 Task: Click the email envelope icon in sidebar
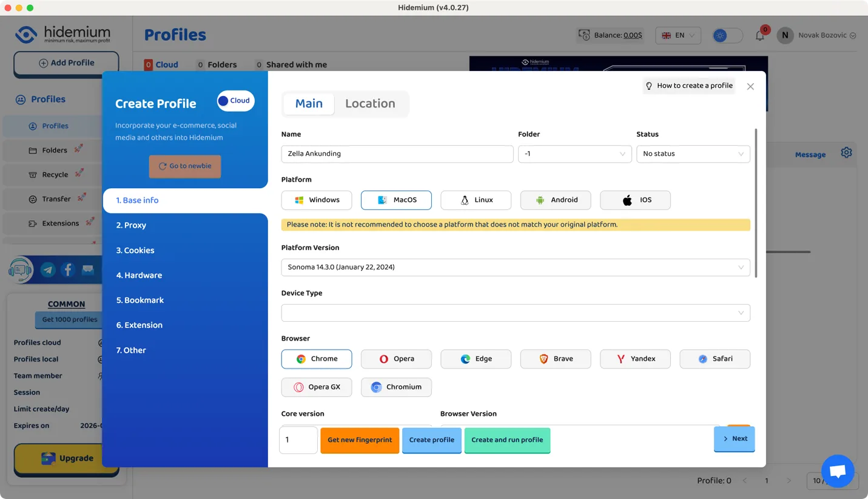tap(88, 270)
